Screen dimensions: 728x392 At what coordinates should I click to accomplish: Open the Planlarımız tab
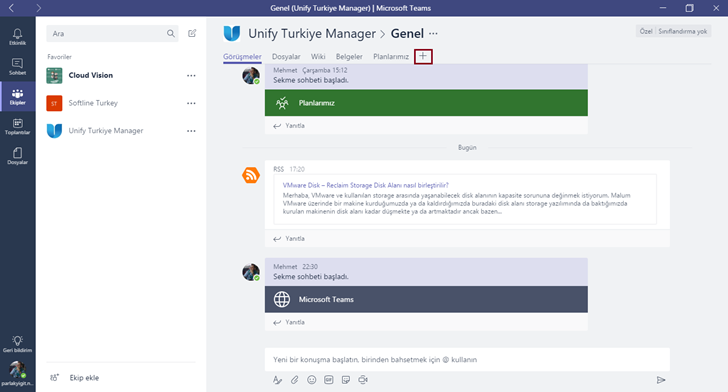tap(391, 57)
